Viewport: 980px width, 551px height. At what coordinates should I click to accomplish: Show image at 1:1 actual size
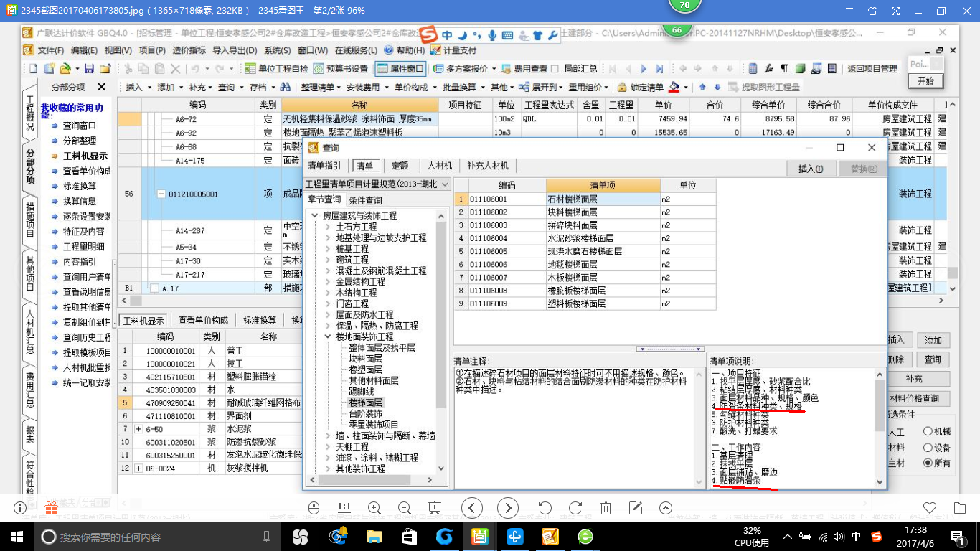tap(344, 508)
